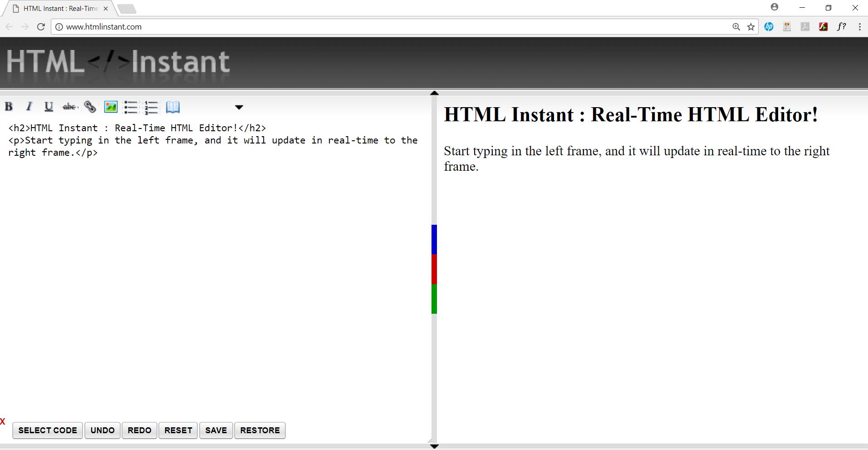This screenshot has height=450, width=868.
Task: Click the blue segment on the divider
Action: coord(434,239)
